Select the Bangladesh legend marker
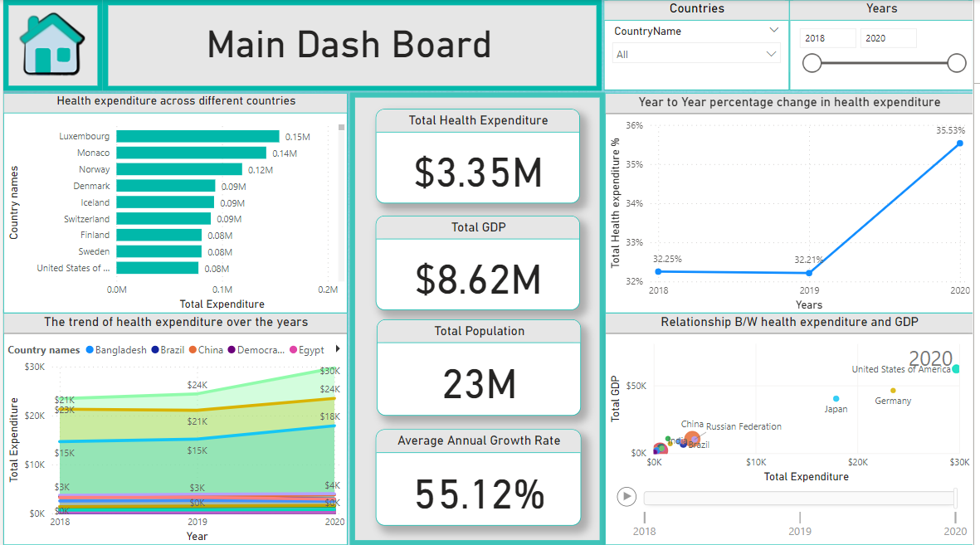The image size is (980, 545). [x=90, y=350]
